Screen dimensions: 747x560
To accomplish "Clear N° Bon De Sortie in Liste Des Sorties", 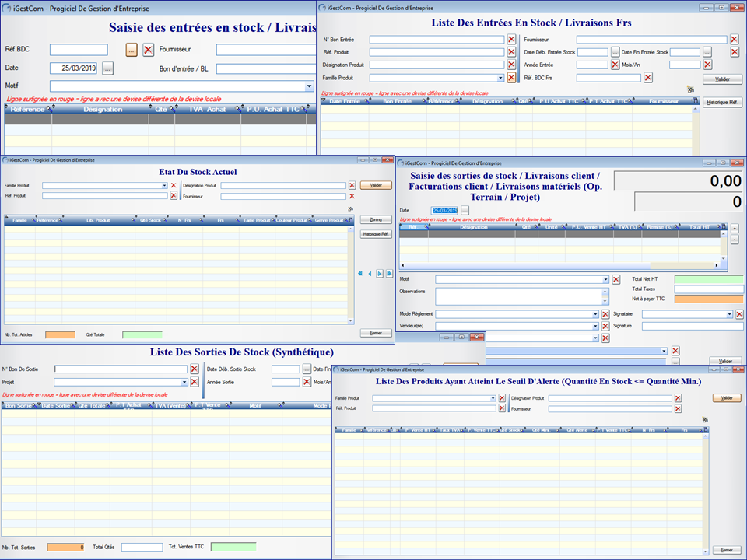I will click(195, 369).
